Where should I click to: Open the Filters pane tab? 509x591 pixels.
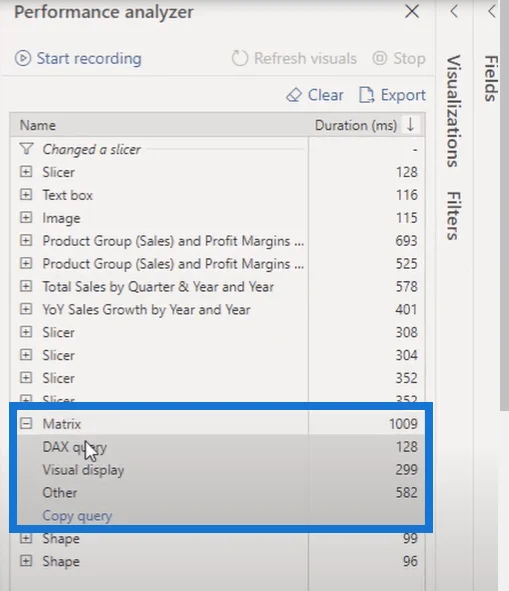point(454,216)
